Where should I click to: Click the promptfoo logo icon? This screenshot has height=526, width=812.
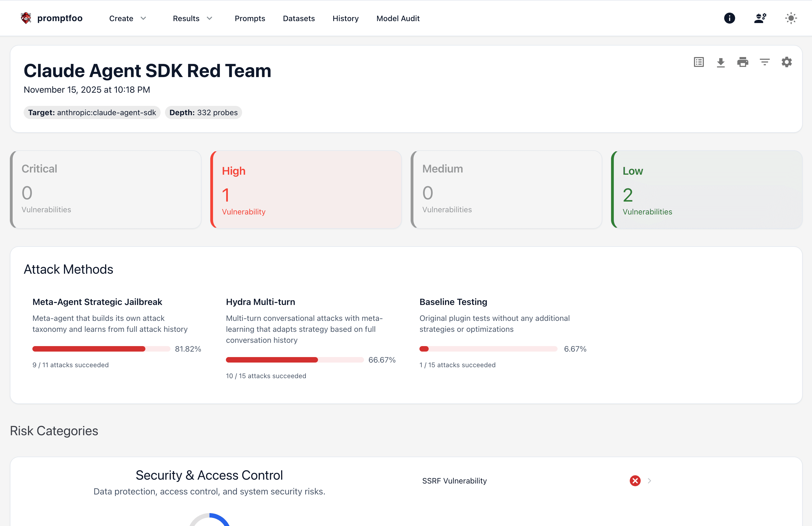pos(26,18)
